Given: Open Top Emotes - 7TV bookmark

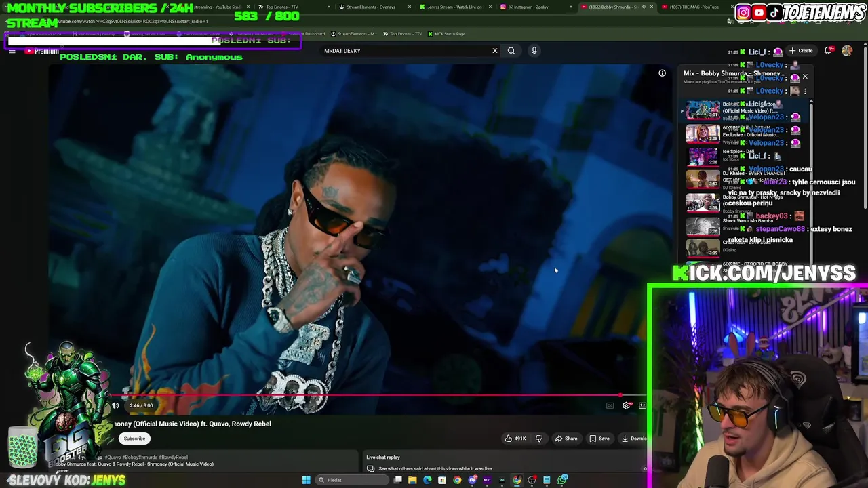Looking at the screenshot, I should [402, 33].
